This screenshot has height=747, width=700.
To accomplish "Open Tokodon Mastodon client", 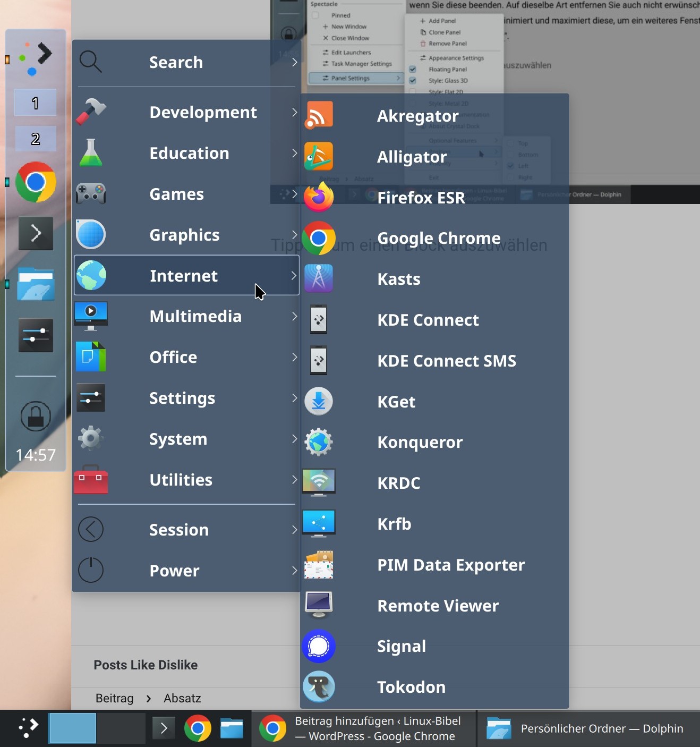I will tap(434, 687).
